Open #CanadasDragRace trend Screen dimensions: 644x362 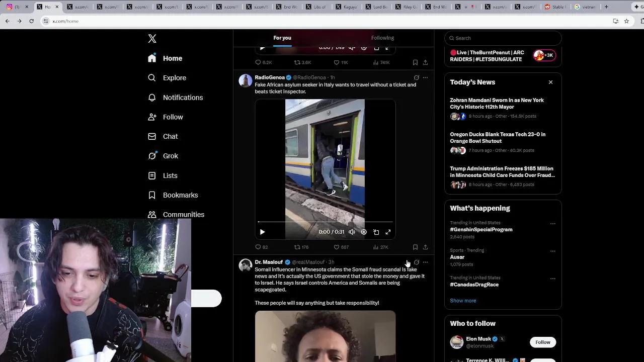[x=474, y=285]
